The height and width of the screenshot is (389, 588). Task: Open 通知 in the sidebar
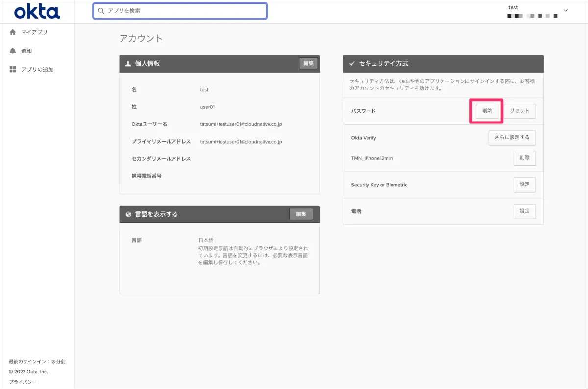[26, 51]
